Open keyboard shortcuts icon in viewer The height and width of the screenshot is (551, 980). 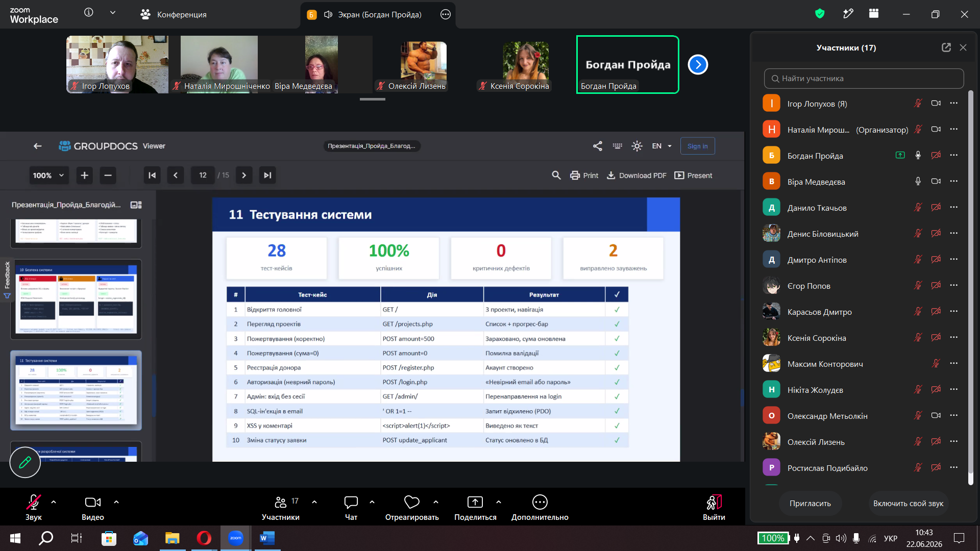618,146
